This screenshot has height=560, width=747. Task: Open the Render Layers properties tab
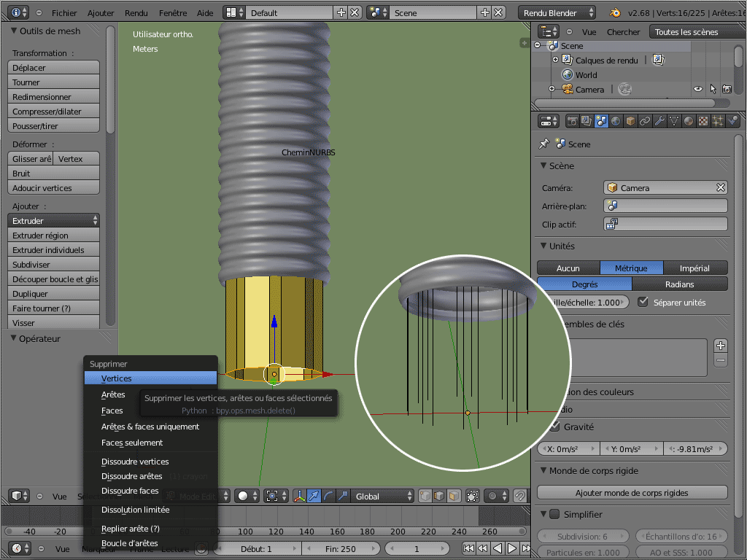click(587, 122)
